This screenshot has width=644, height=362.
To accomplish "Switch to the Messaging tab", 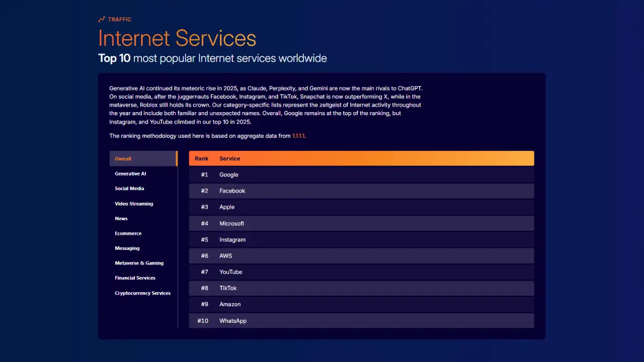I will tap(127, 248).
